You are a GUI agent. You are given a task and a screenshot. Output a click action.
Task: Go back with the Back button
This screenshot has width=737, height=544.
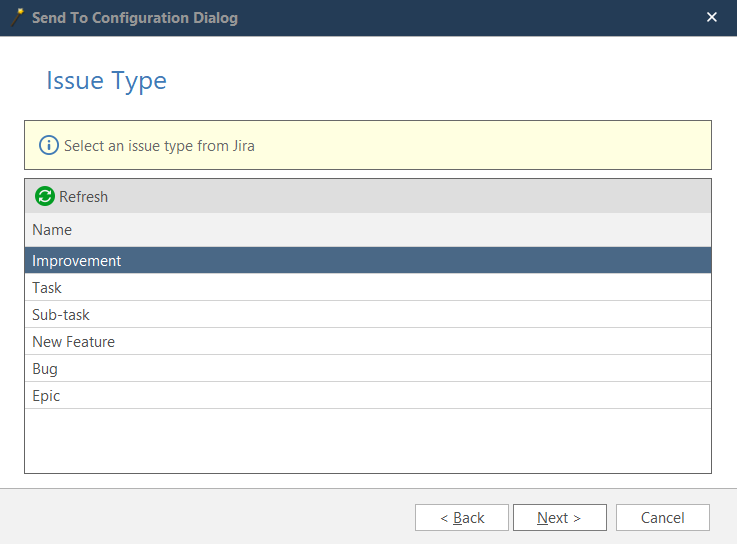[x=462, y=518]
